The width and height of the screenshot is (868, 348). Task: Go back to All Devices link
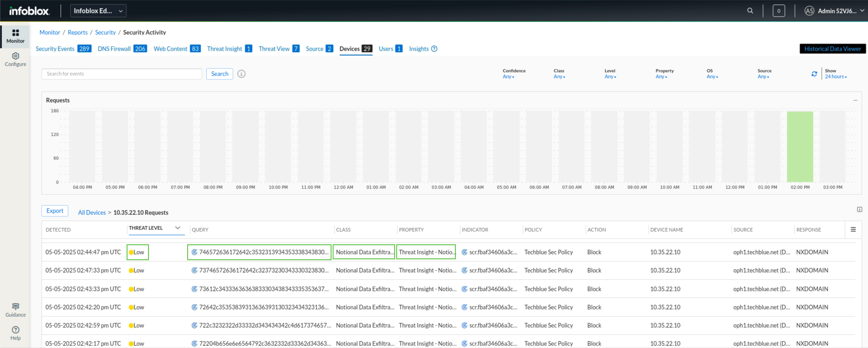coord(92,212)
